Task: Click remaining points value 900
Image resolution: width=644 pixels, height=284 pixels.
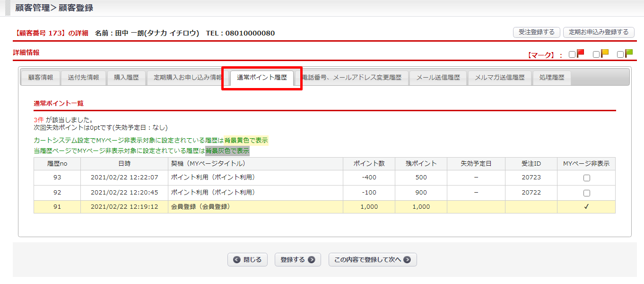Action: point(421,193)
